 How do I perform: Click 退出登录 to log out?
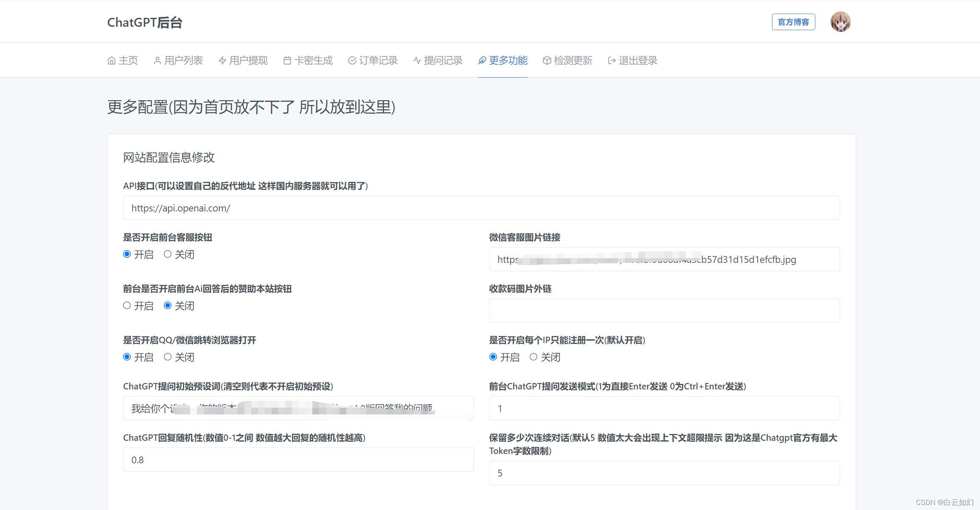[x=633, y=61]
